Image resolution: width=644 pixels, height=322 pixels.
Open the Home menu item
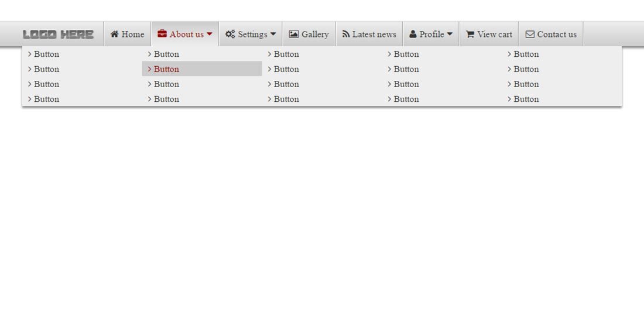point(127,34)
